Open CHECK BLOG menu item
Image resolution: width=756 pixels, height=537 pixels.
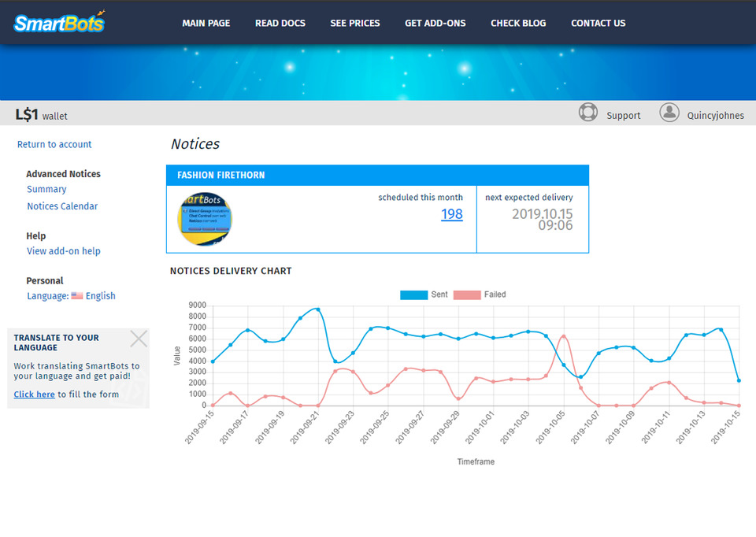click(x=518, y=23)
